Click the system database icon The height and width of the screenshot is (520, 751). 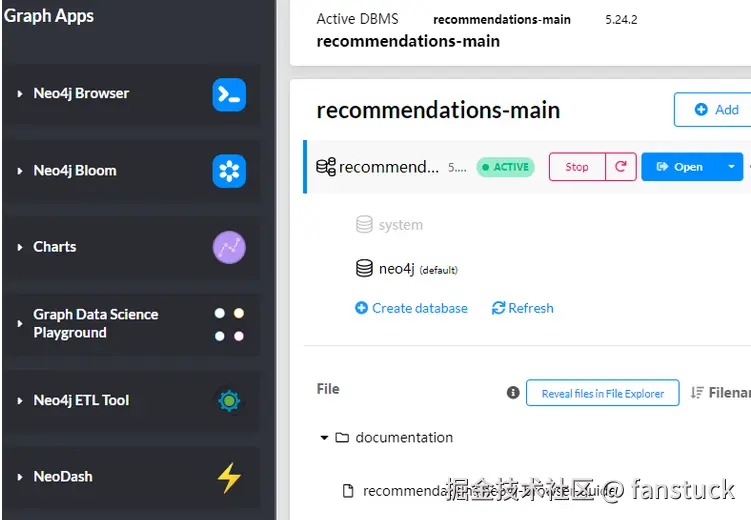pos(364,224)
